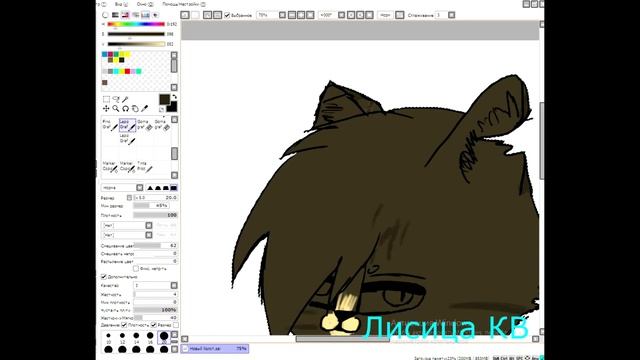Adjust the Плотность density slider
Screen dimensions: 640x360
(156, 215)
